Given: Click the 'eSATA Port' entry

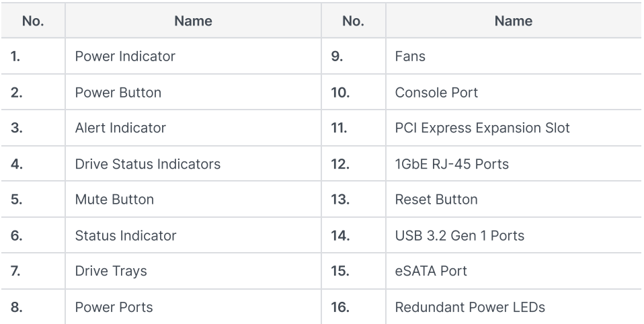Looking at the screenshot, I should [x=431, y=271].
